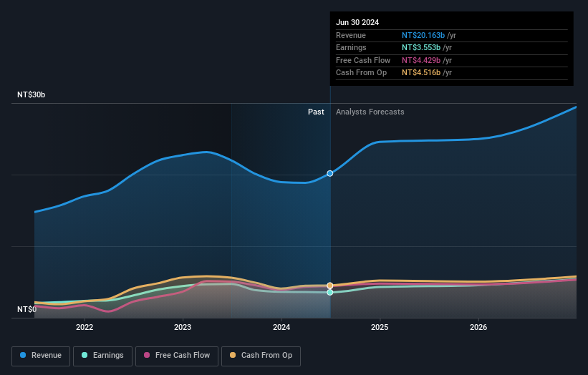Click the teal Earnings data point marker
This screenshot has width=588, height=375.
coord(330,292)
